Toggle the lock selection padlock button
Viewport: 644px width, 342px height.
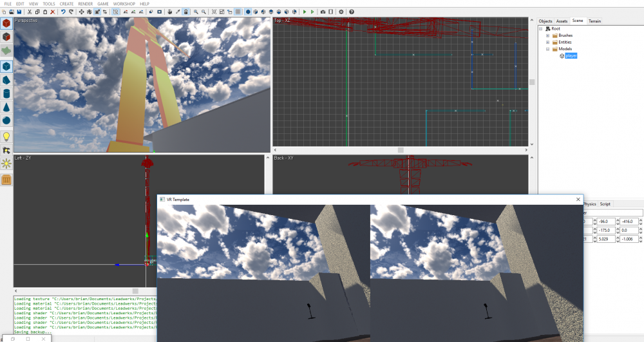point(186,12)
